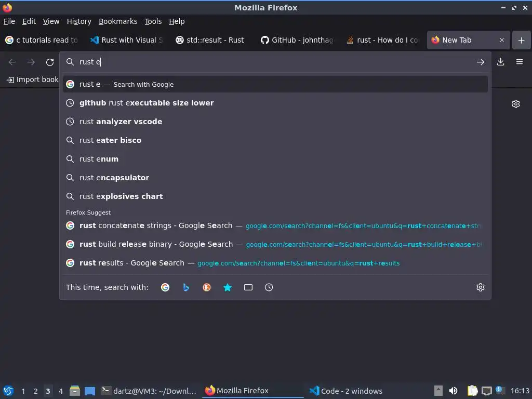Select history suggestion 'rust analyzer vscode'
532x399 pixels.
[275, 122]
